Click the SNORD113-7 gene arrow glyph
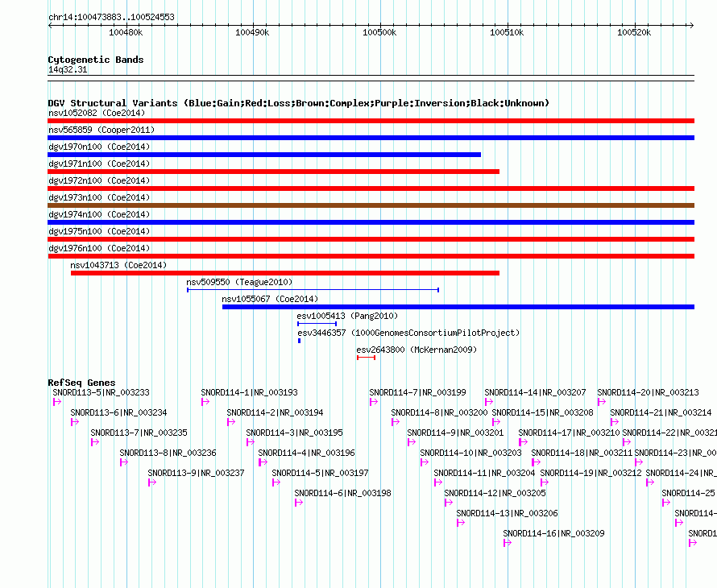The image size is (717, 588). [x=95, y=442]
